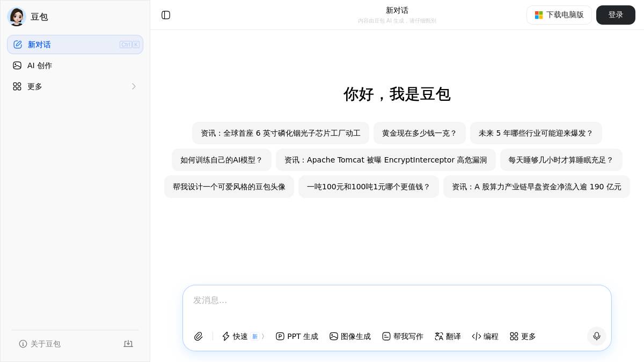Click the 帮我写作 document icon

pos(386,336)
